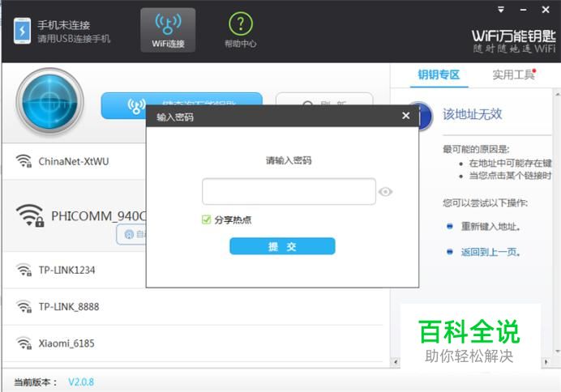Select the ChinaNet-XtWU network row
This screenshot has width=561, height=392.
coord(75,161)
